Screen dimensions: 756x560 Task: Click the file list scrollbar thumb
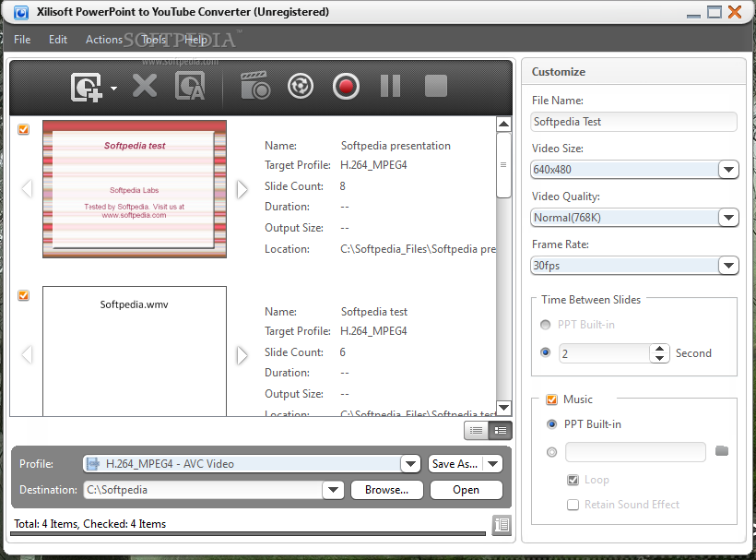[x=503, y=165]
